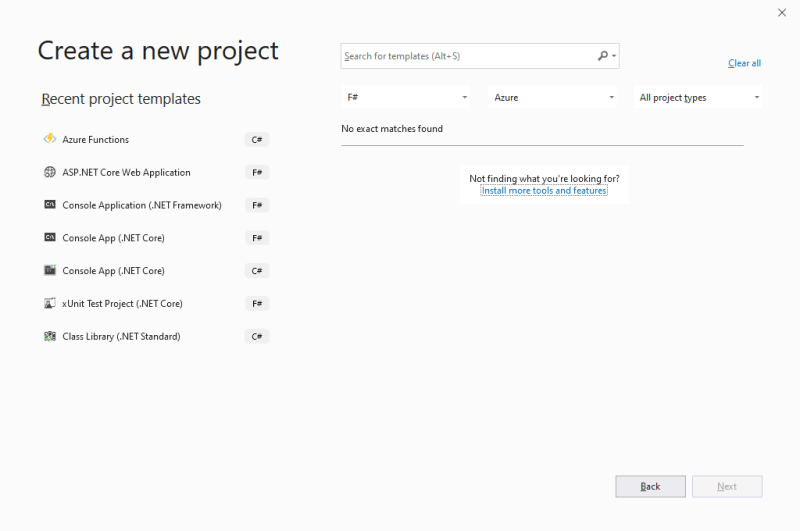Image resolution: width=800 pixels, height=531 pixels.
Task: Open the F# language filter dropdown
Action: click(x=405, y=97)
